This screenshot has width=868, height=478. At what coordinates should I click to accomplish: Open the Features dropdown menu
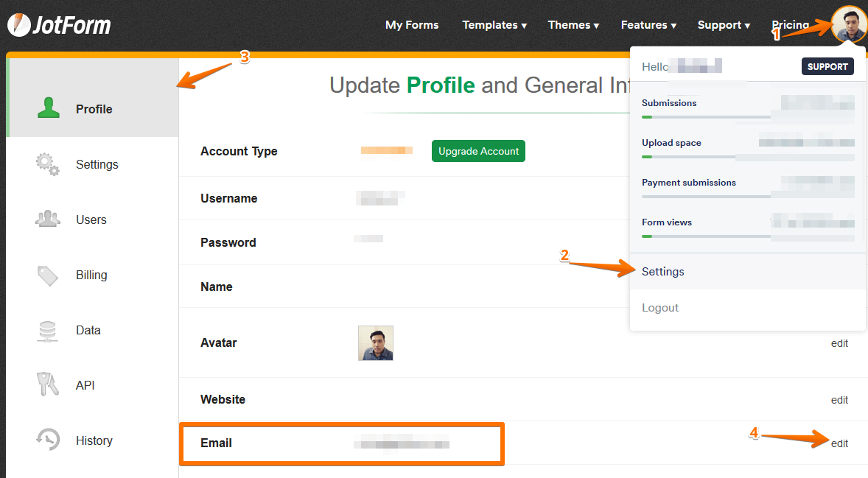point(648,25)
